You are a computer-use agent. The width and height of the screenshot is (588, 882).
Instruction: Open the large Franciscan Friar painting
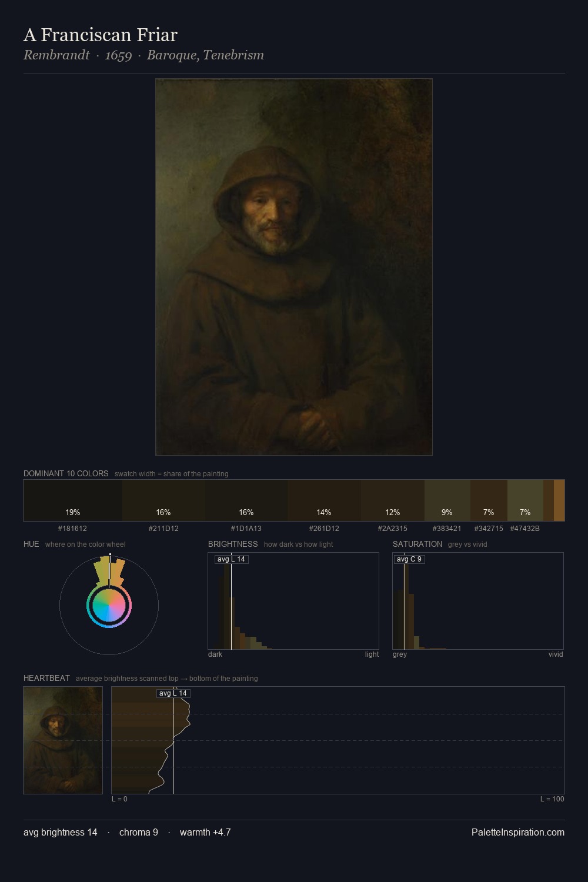[294, 267]
